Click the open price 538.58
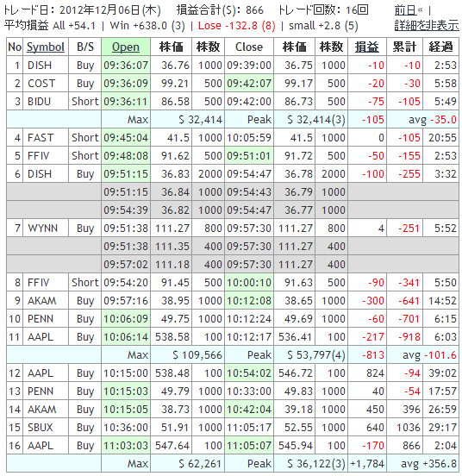The image size is (462, 476). pos(172,337)
